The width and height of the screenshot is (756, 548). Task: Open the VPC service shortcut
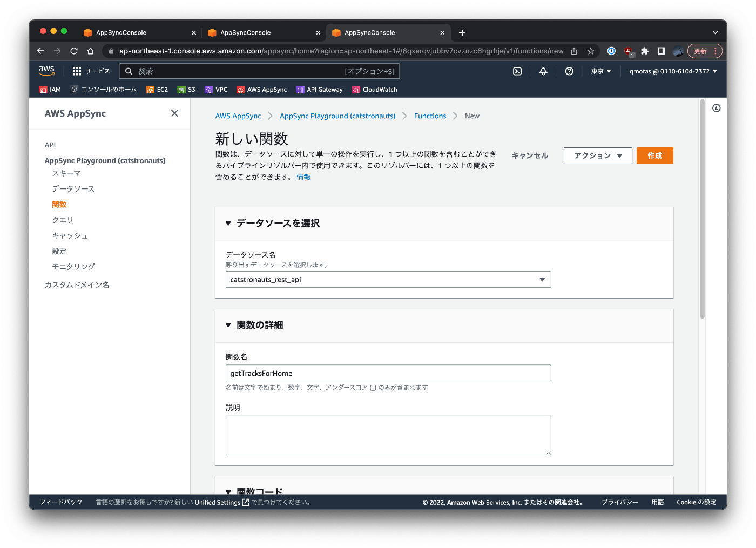tap(216, 90)
